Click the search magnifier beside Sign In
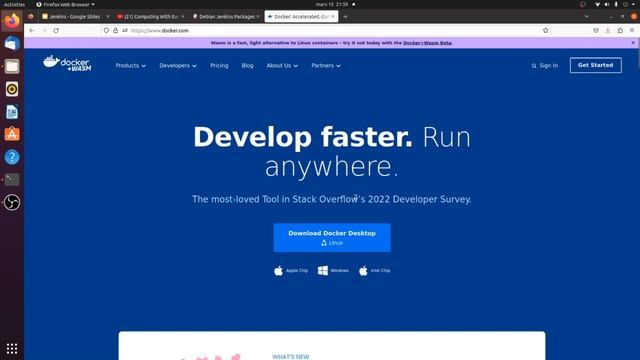Screen dimensions: 640x360 point(534,66)
